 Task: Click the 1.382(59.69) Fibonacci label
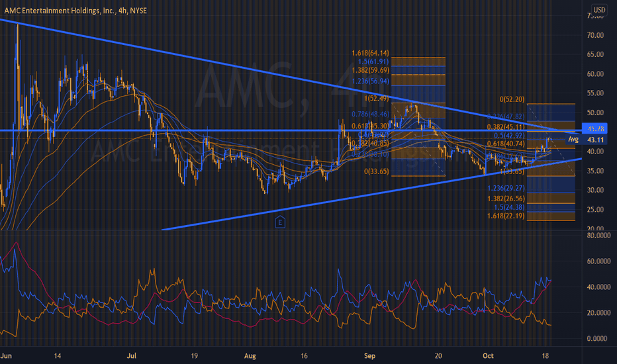(x=370, y=70)
